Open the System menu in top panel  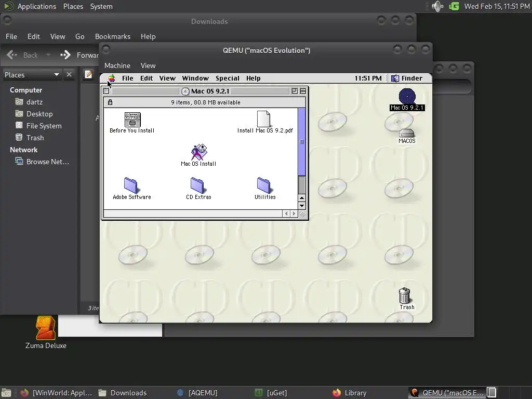coord(101,6)
